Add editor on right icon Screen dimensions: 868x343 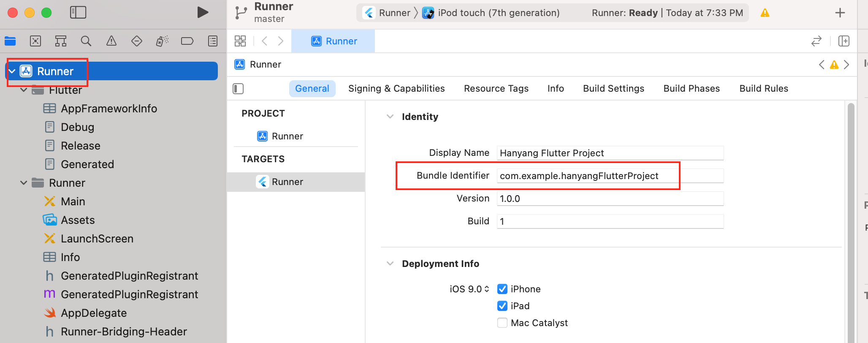(x=844, y=41)
